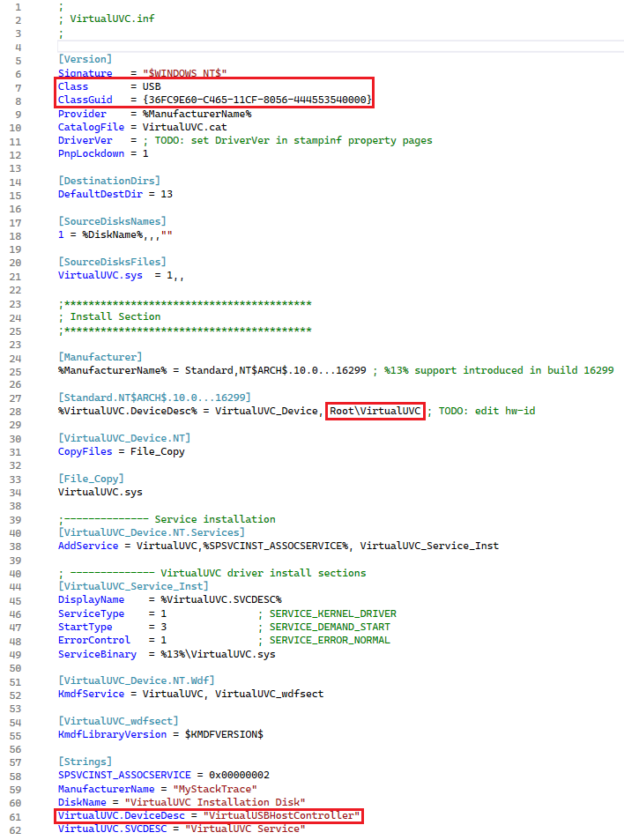Click the KmdfLibraryVersion key name
Viewport: 624px width, 840px height.
113,735
